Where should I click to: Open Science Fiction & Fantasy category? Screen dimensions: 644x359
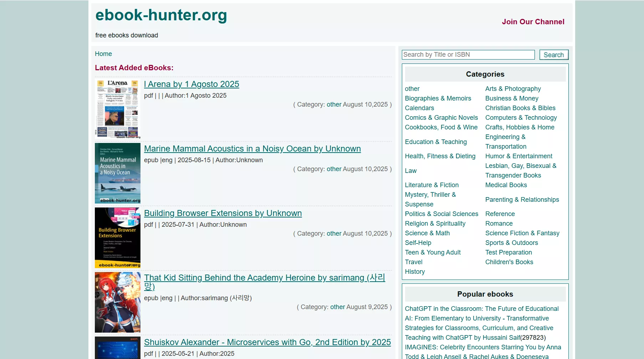coord(522,233)
